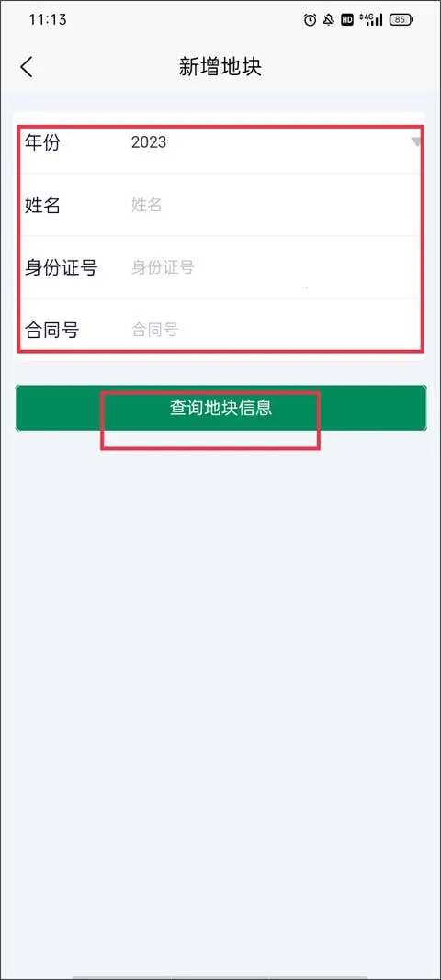
Task: Tap the 新增地块 page title
Action: coord(220,67)
